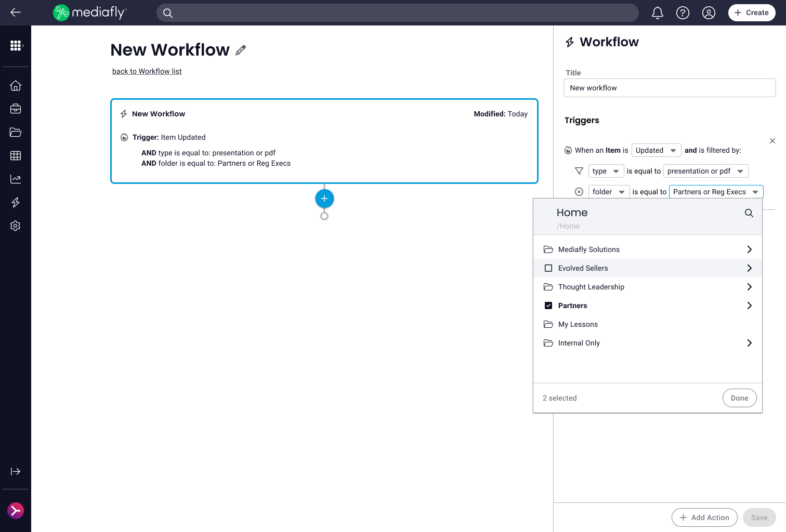Open the Updated trigger dropdown
Image resolution: width=786 pixels, height=532 pixels.
coord(657,150)
